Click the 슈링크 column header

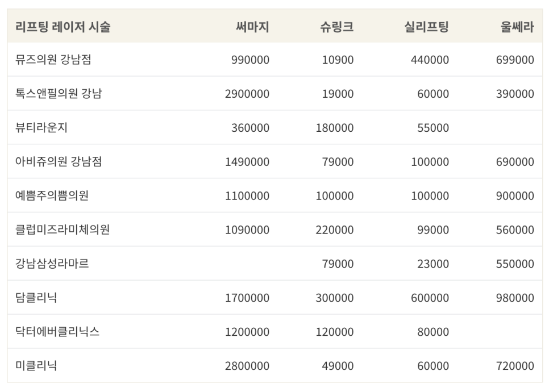pos(336,27)
